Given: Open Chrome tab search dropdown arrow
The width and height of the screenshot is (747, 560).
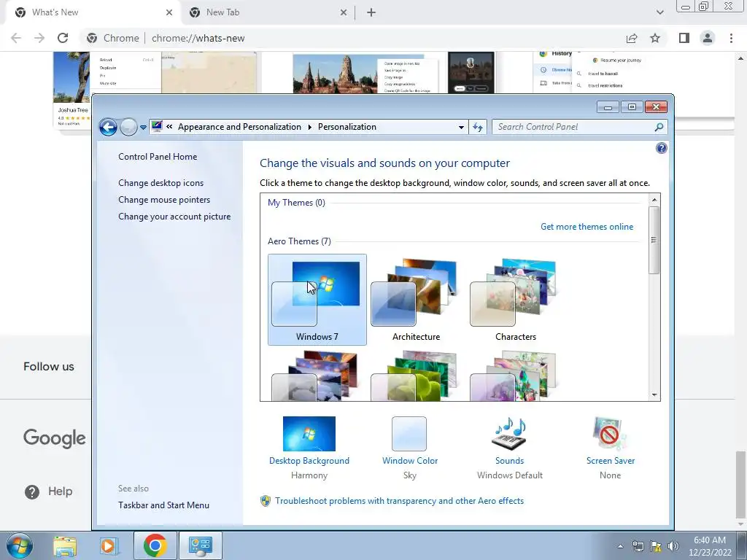Looking at the screenshot, I should pos(659,12).
